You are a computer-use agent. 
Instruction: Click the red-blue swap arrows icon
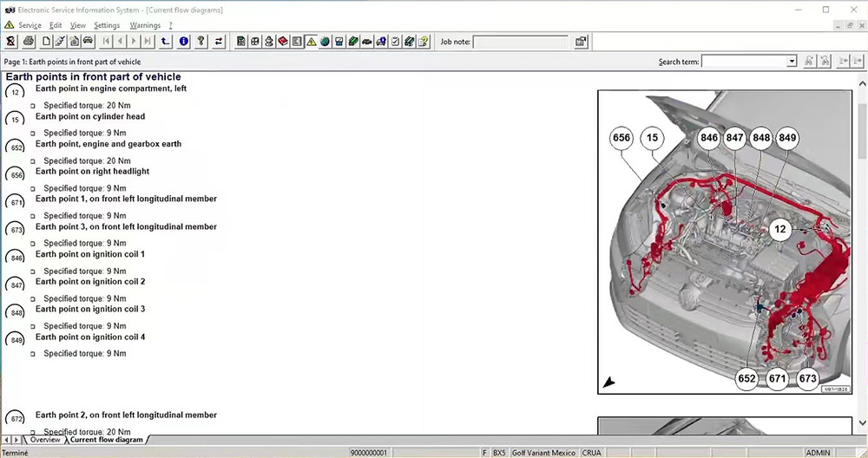coord(219,42)
